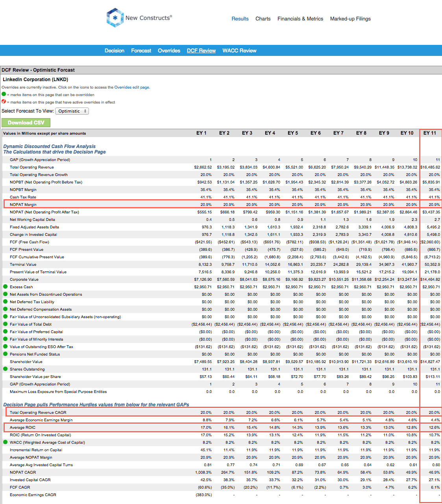Click the 'Dynamic Discounted Cash Flow Analysis' heading
Image resolution: width=442 pixels, height=504 pixels.
coord(50,146)
